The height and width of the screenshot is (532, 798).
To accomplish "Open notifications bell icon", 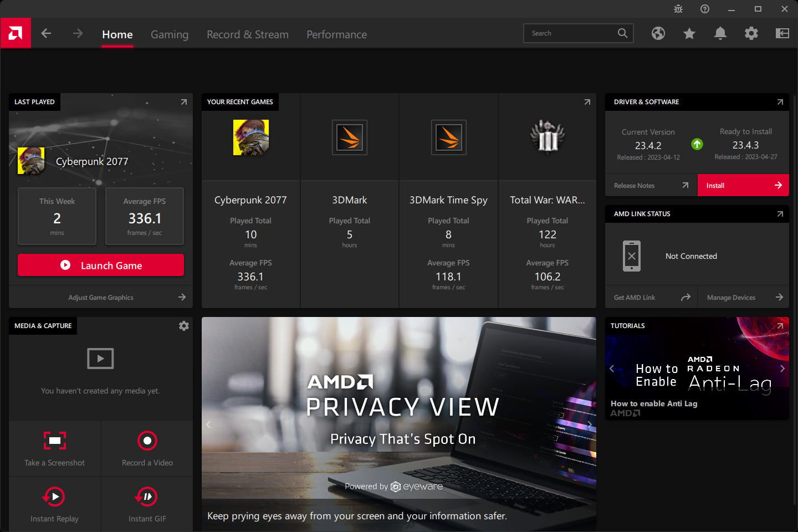I will [720, 34].
